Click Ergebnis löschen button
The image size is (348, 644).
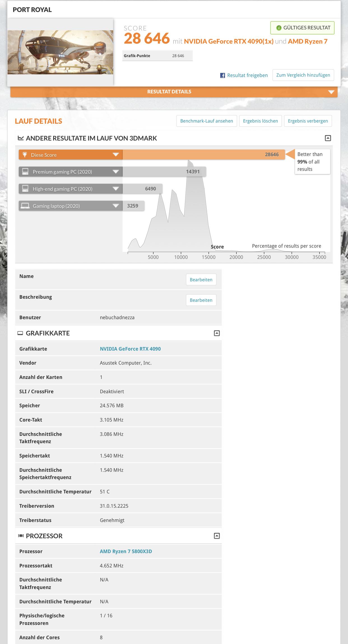[x=260, y=121]
